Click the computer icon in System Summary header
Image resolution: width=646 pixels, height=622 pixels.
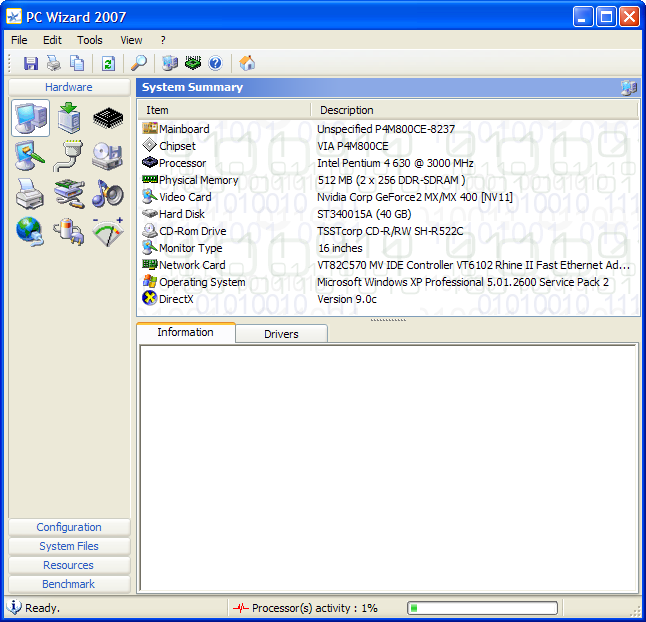click(629, 87)
